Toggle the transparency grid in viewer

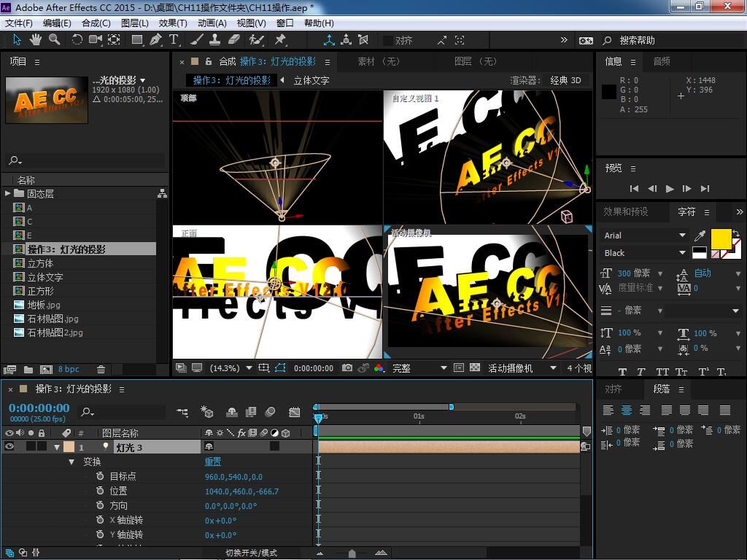tap(474, 368)
